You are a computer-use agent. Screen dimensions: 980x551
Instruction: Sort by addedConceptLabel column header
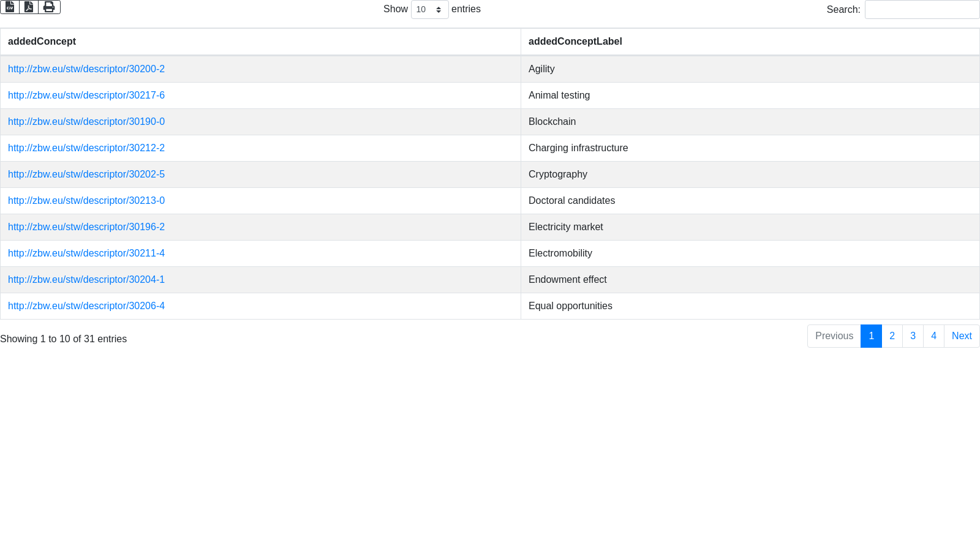[x=575, y=42]
